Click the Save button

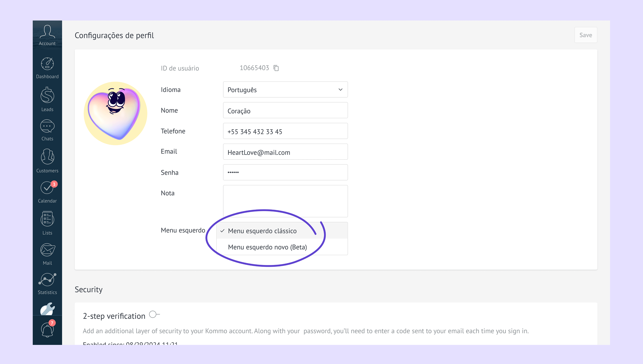coord(586,35)
